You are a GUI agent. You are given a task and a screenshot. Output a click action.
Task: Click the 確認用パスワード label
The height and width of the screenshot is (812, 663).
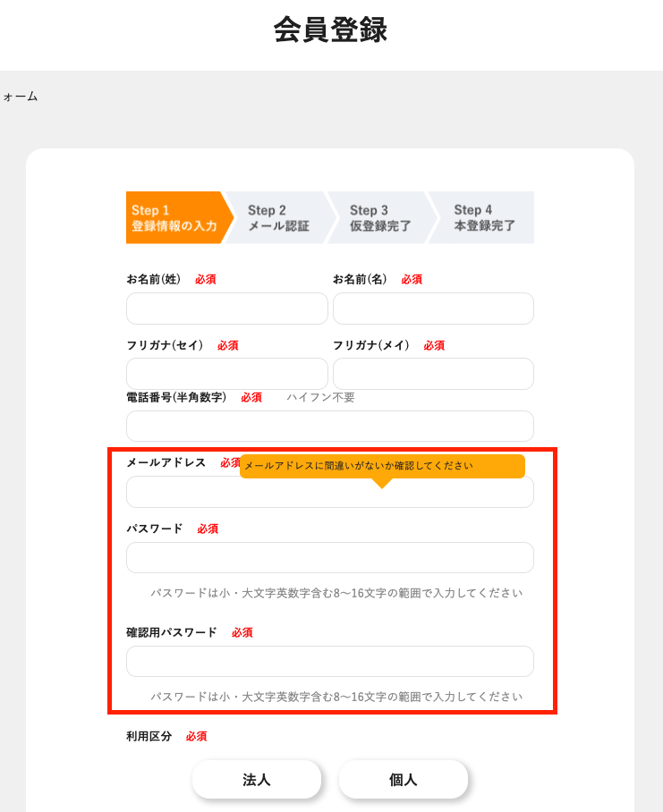[x=172, y=632]
